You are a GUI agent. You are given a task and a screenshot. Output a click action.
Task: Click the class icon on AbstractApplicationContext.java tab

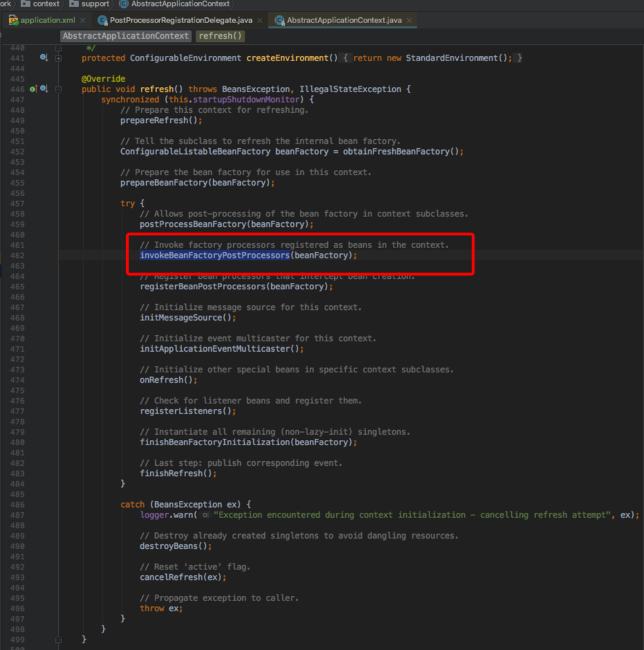(x=279, y=20)
